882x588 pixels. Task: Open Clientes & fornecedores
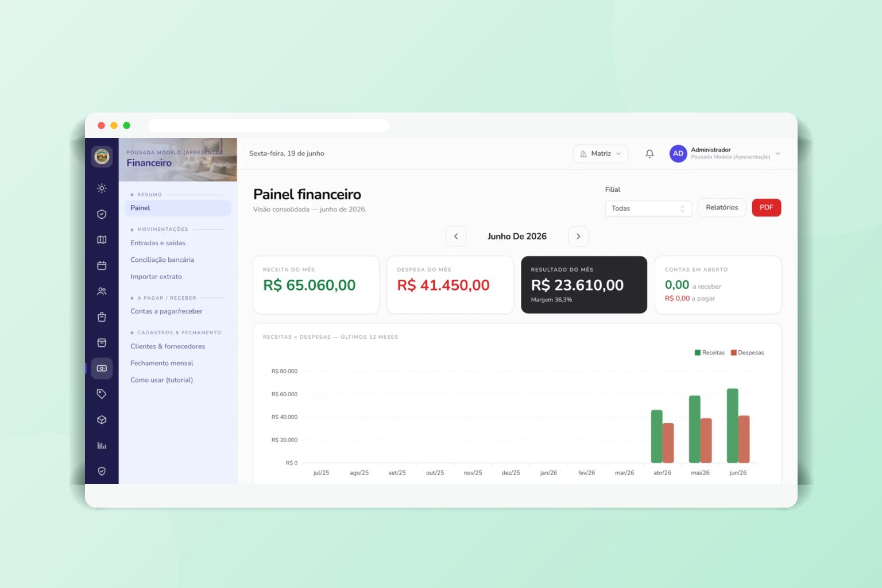pyautogui.click(x=168, y=346)
